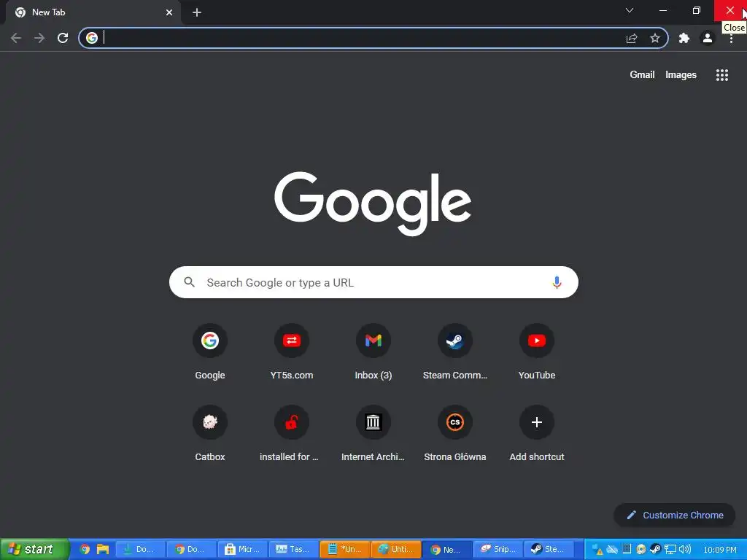
Task: Open a new tab with the plus button
Action: coord(197,12)
